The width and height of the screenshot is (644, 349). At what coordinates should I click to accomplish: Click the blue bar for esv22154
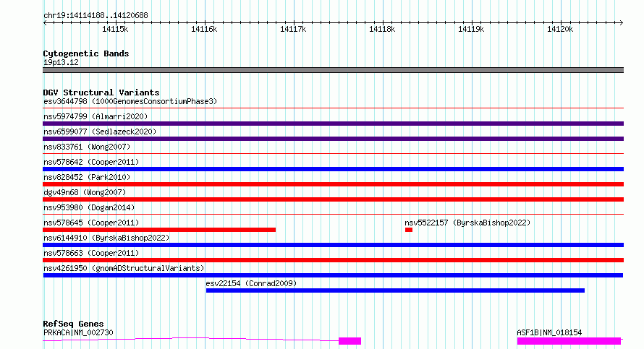(395, 290)
